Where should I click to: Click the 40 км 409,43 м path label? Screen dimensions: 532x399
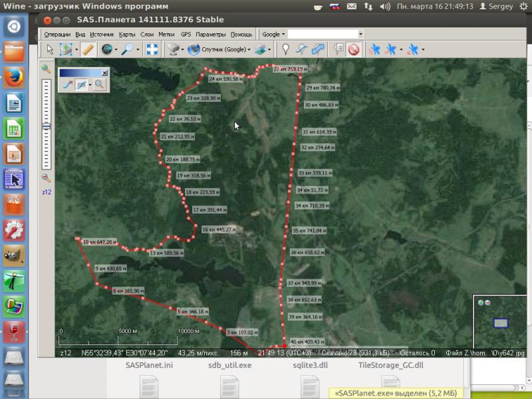pyautogui.click(x=307, y=342)
